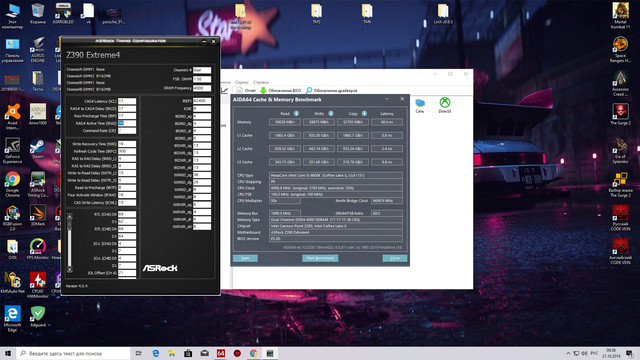Open Google Chrome desktop shortcut
640x360 pixels.
tap(12, 184)
